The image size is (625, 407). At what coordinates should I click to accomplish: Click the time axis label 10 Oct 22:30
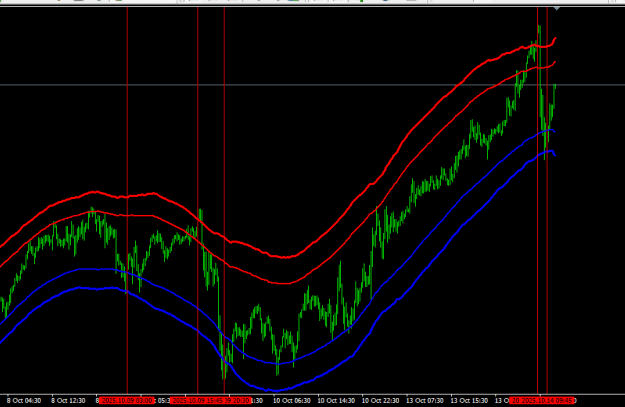pyautogui.click(x=380, y=400)
